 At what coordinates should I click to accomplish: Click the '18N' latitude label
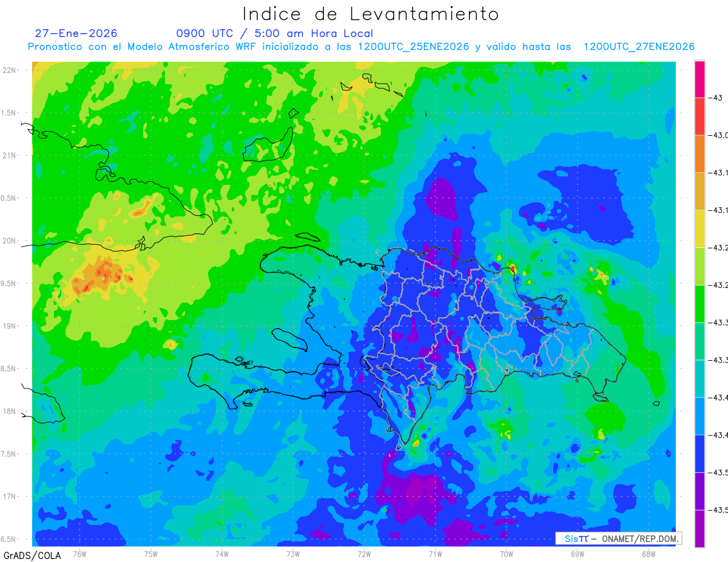click(10, 411)
